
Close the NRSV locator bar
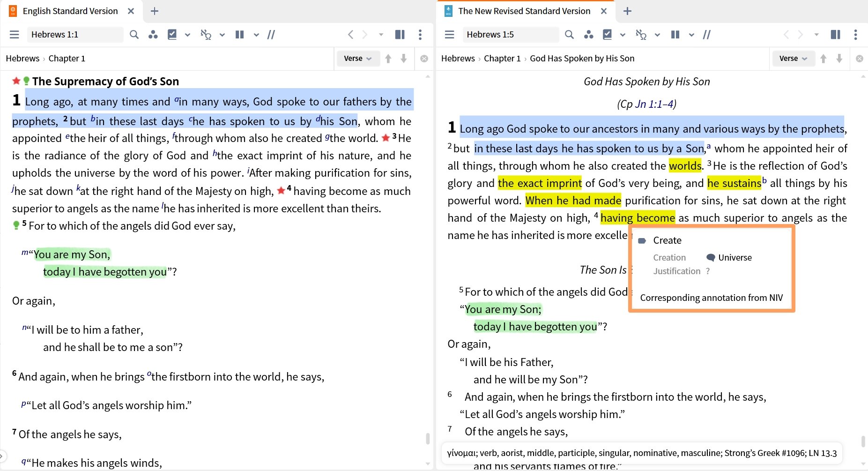[x=860, y=59]
